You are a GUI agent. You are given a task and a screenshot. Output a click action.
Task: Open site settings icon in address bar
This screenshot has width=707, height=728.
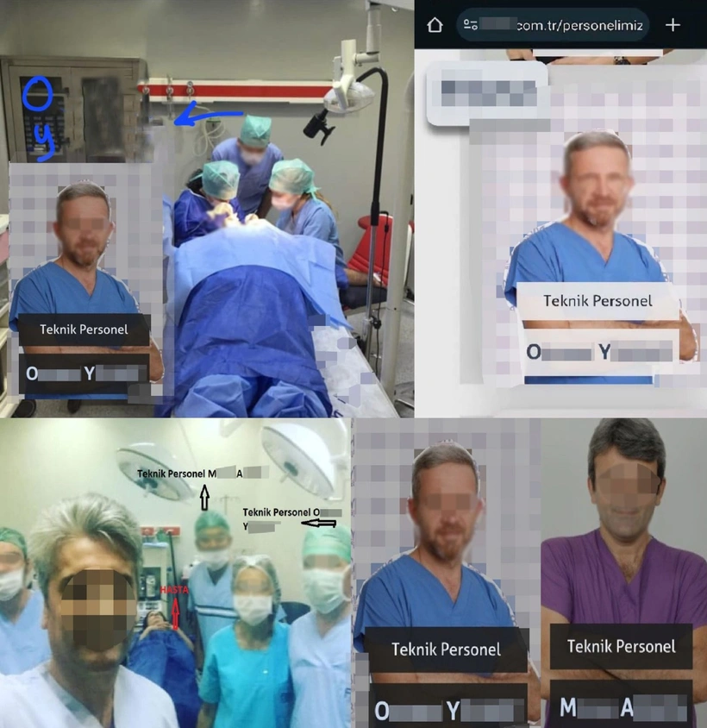click(x=471, y=25)
